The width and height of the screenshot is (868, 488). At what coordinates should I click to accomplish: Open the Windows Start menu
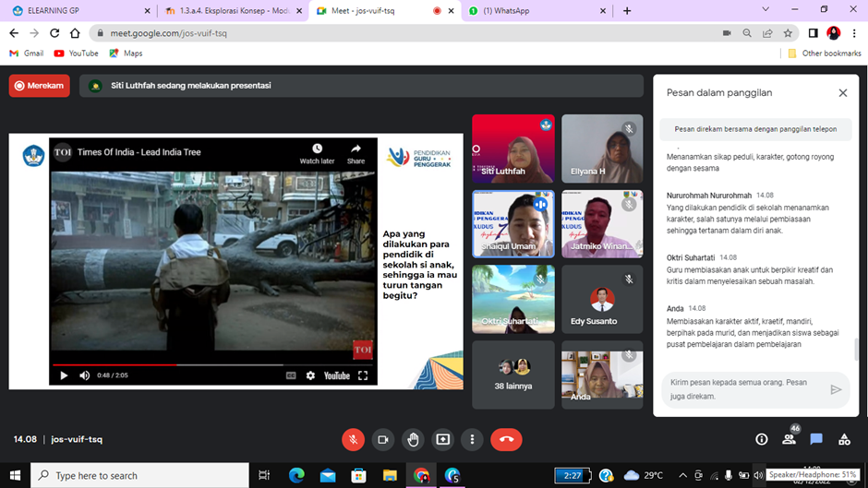[15, 475]
